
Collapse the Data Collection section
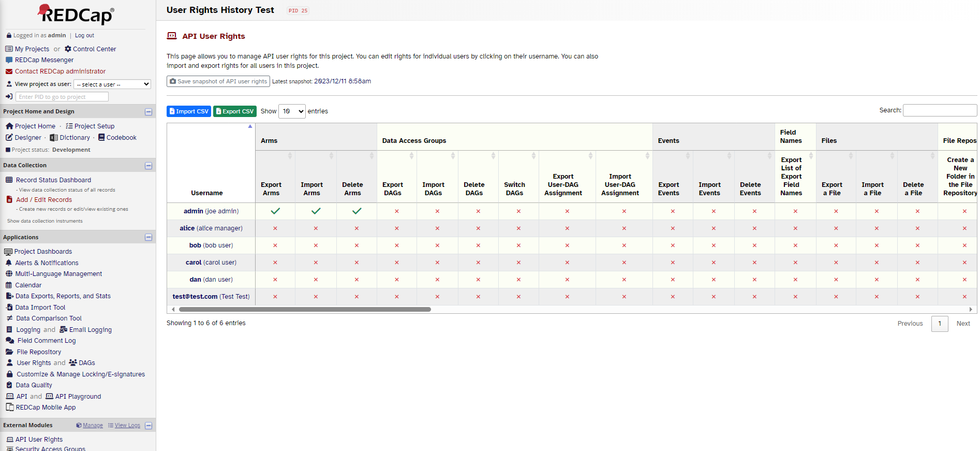point(149,166)
